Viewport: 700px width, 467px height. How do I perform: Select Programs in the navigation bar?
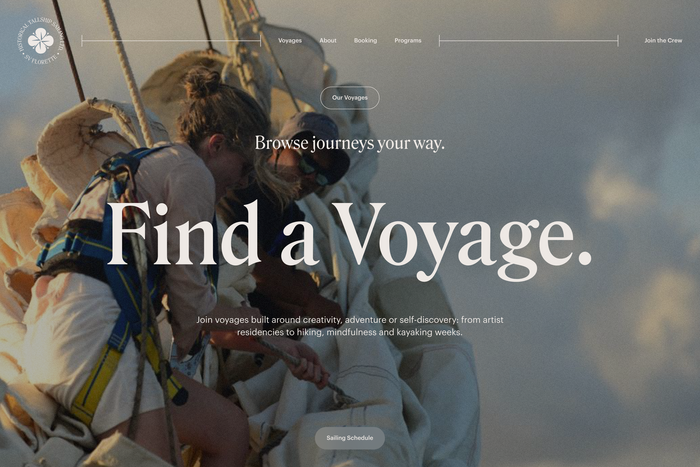pyautogui.click(x=408, y=41)
